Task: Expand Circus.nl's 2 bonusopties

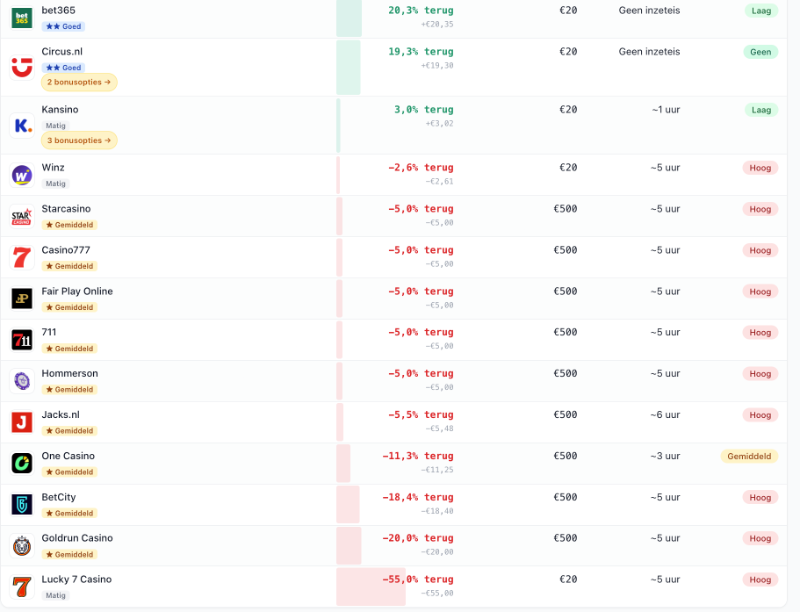Action: click(79, 82)
